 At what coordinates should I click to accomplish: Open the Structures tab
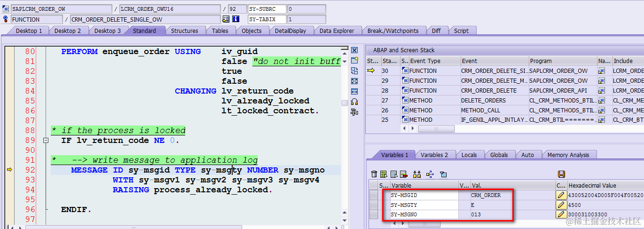(x=184, y=31)
